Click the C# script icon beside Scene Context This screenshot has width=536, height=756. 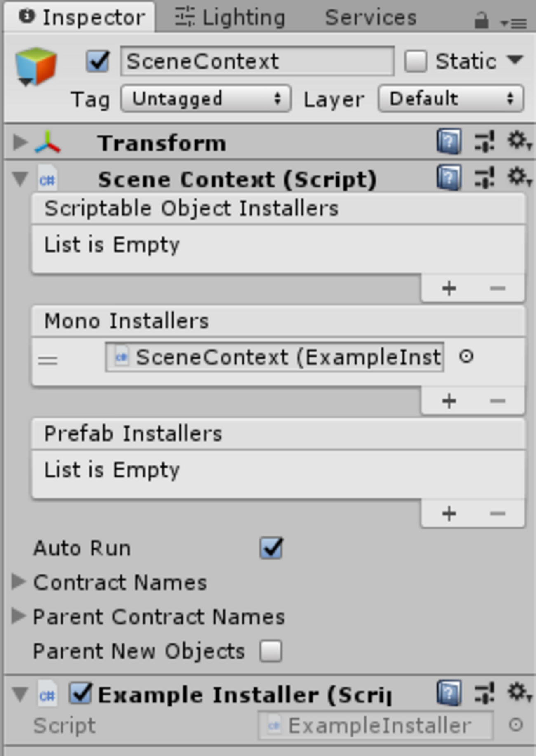pyautogui.click(x=47, y=179)
